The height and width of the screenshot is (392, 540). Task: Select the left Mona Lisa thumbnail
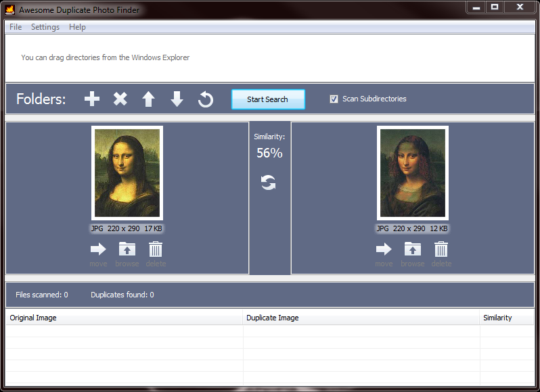click(127, 173)
